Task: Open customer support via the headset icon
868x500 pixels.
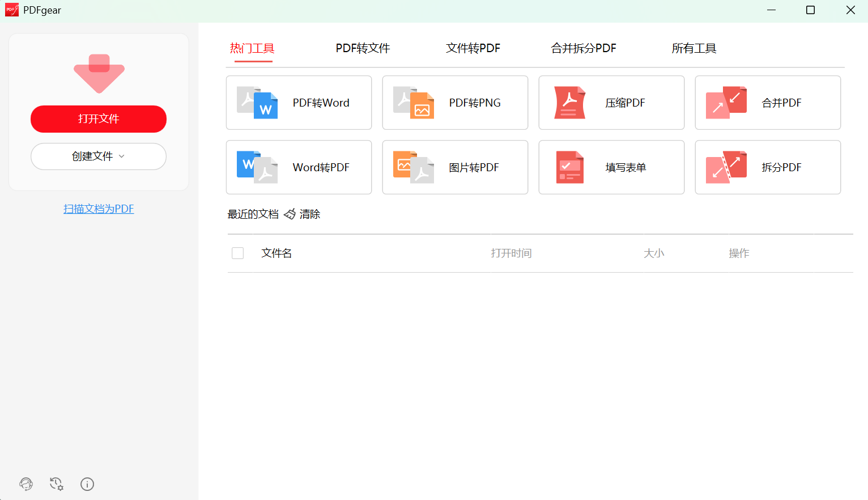Action: [x=25, y=484]
